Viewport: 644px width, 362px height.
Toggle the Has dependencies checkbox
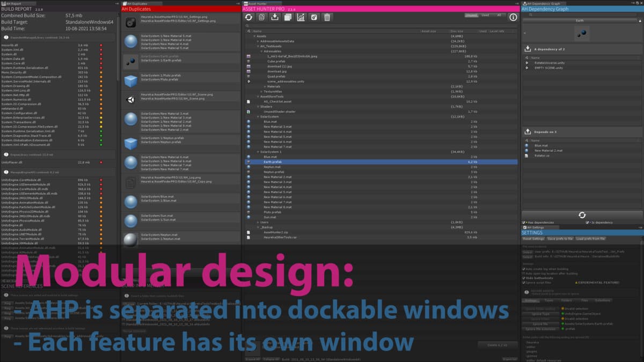pos(524,222)
